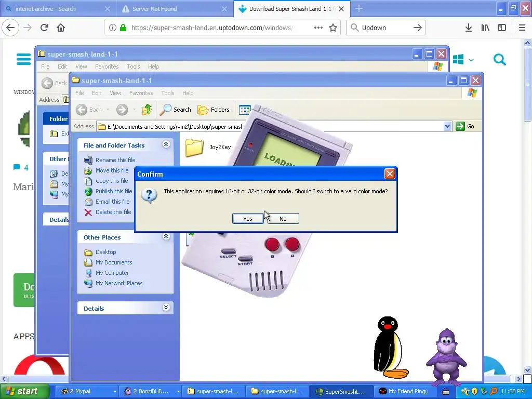The image size is (532, 399).
Task: Open My Network Places link
Action: [x=119, y=283]
